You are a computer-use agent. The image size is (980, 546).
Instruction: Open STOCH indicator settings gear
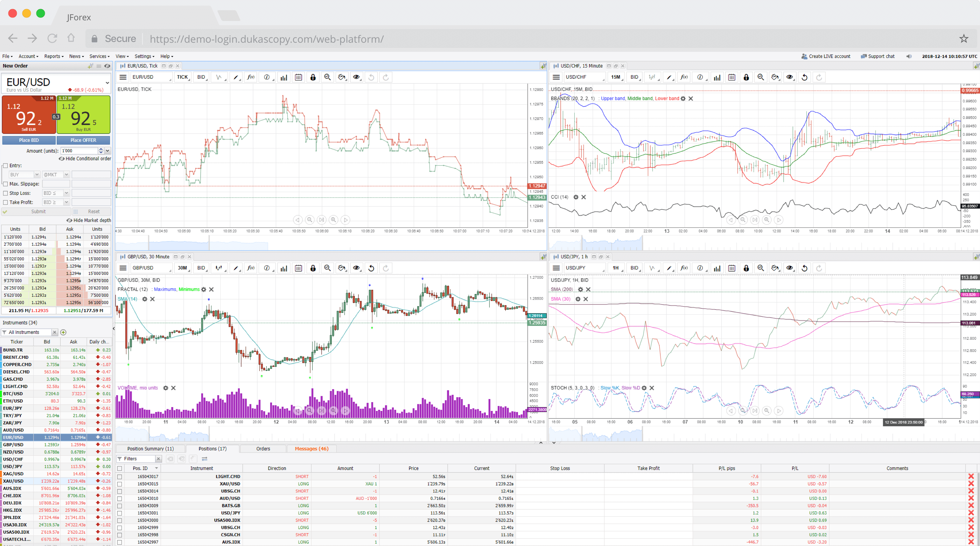[644, 388]
